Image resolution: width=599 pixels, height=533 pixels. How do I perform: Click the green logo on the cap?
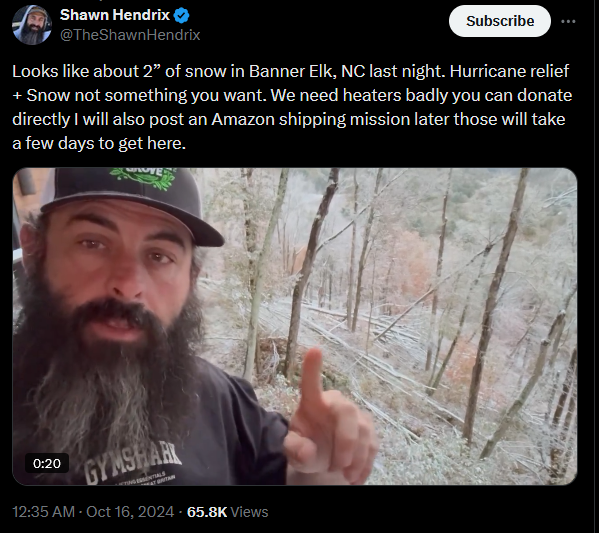(143, 177)
